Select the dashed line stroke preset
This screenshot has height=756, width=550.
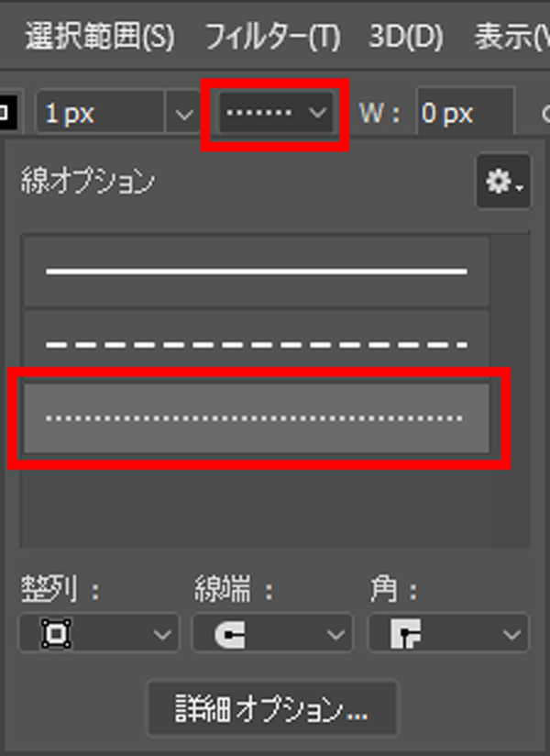257,345
